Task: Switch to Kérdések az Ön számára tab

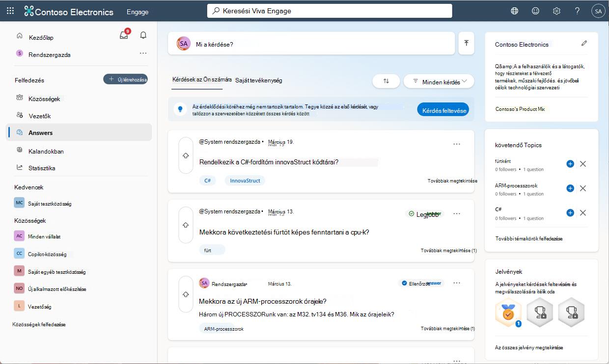Action: point(202,79)
